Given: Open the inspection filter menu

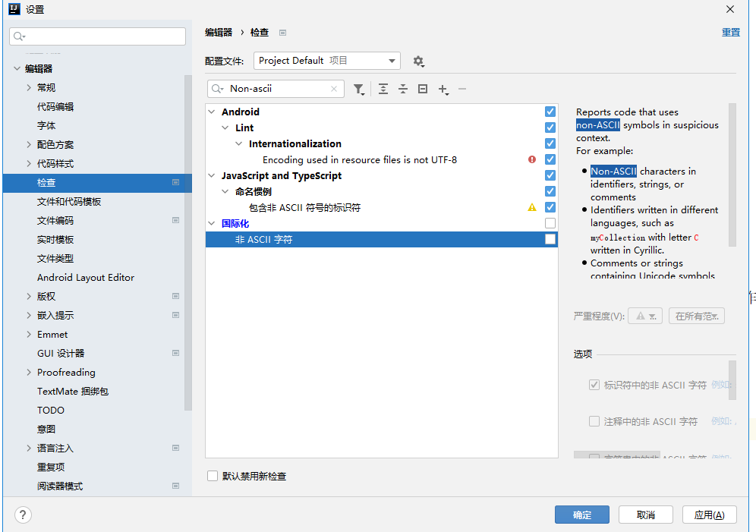Looking at the screenshot, I should 359,89.
